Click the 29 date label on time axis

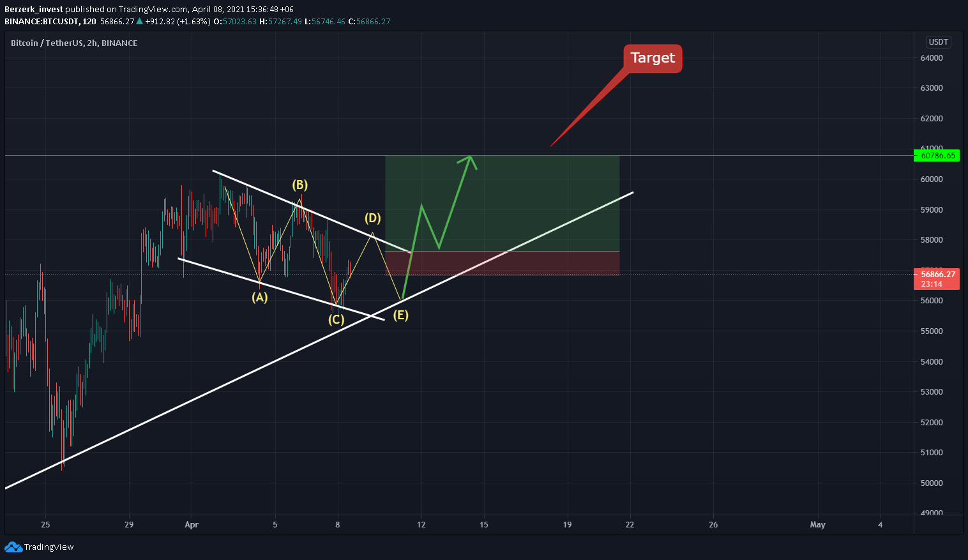(129, 525)
